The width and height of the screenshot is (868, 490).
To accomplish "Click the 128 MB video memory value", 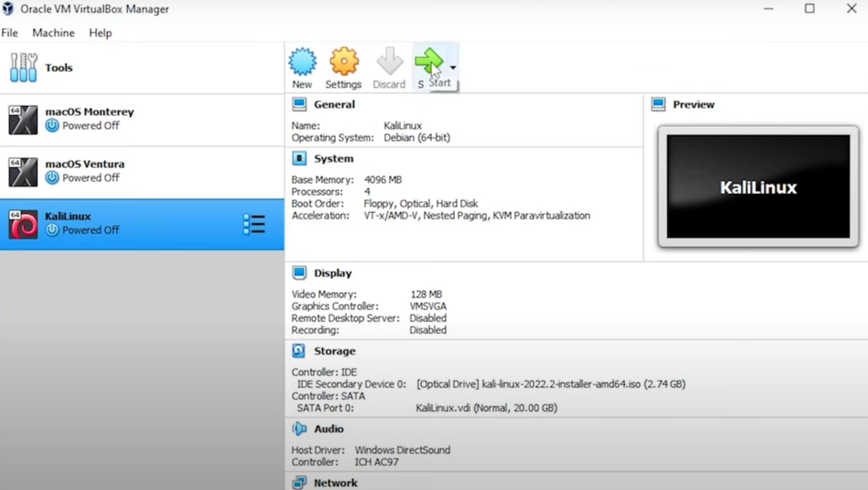I will [x=426, y=294].
